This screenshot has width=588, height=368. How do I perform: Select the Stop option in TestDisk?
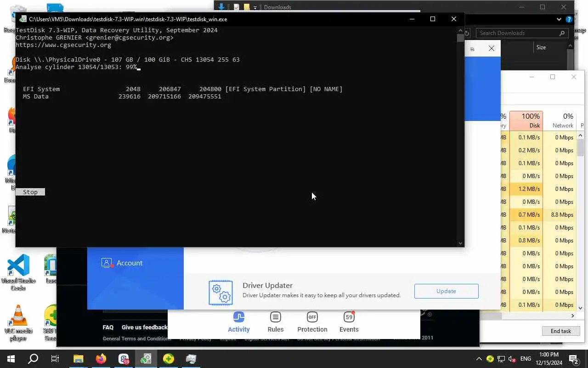tap(30, 192)
